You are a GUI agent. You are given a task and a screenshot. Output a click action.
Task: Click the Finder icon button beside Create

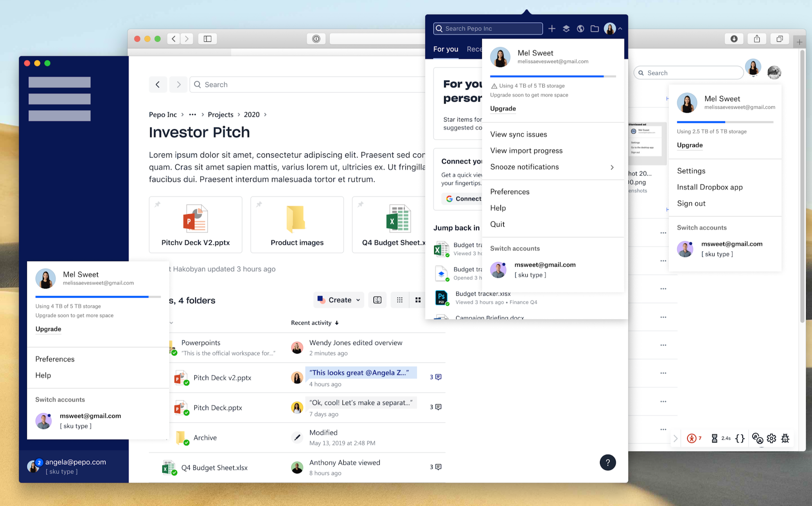(x=377, y=300)
